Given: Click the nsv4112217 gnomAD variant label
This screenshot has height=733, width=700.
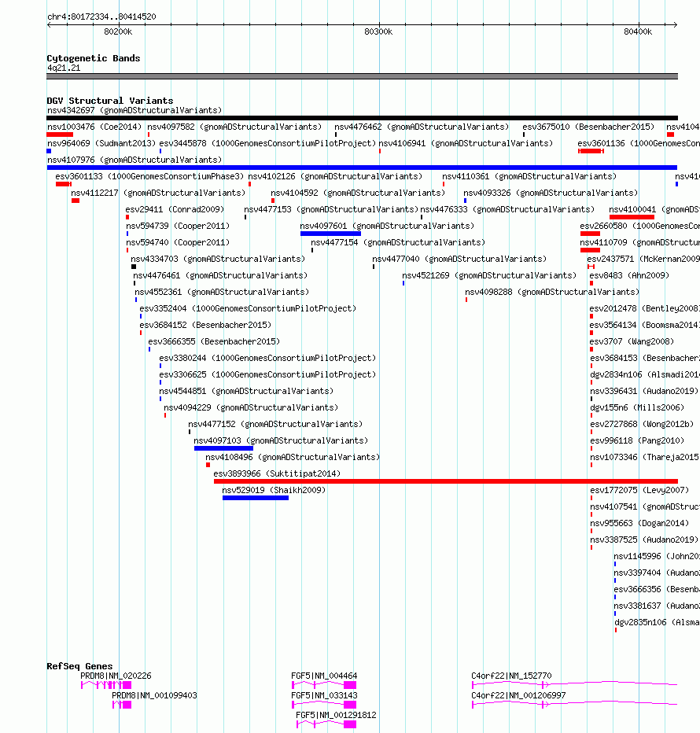Looking at the screenshot, I should coord(158,193).
